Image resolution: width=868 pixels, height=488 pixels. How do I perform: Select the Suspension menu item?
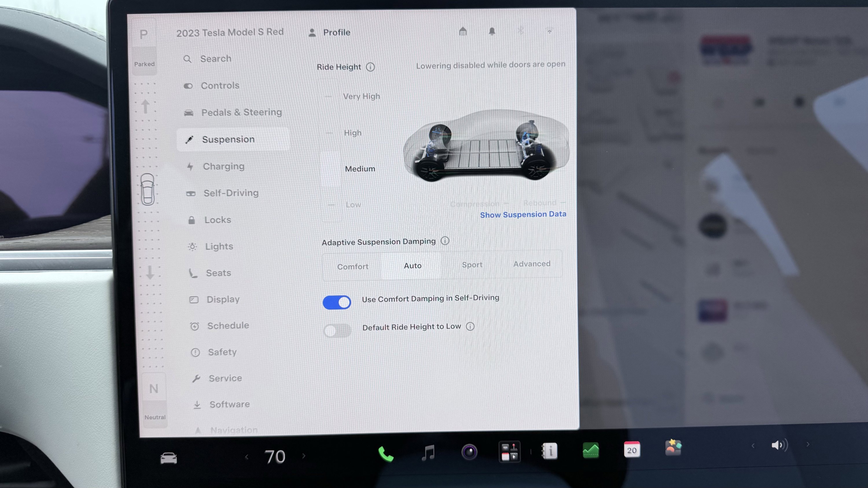[x=233, y=139]
